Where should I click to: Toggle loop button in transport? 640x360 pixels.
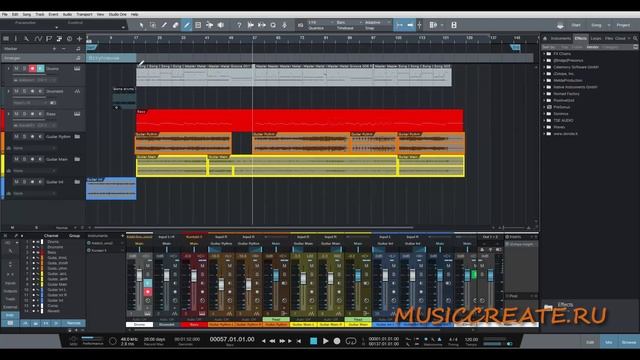351,341
